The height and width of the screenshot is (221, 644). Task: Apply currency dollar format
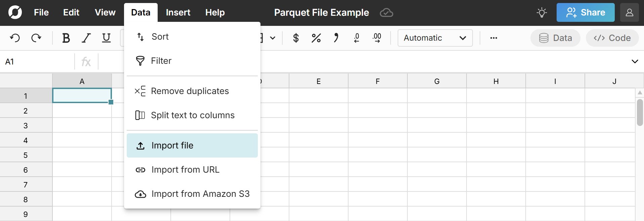pyautogui.click(x=296, y=38)
